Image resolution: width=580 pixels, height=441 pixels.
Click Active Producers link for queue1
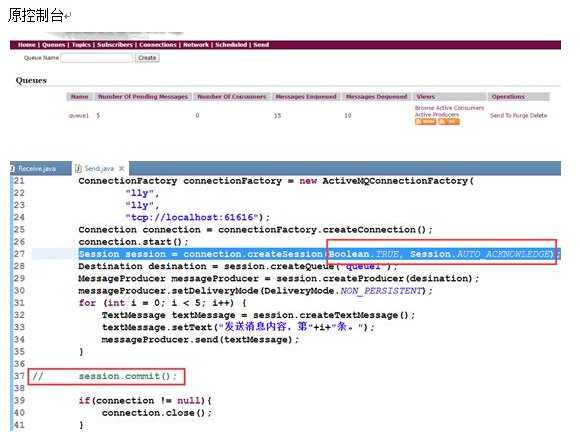click(x=437, y=115)
